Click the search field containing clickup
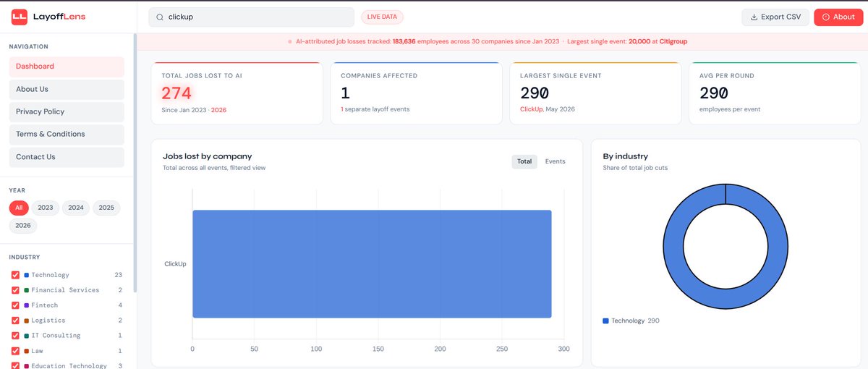Viewport: 868px width, 369px height. pos(251,17)
